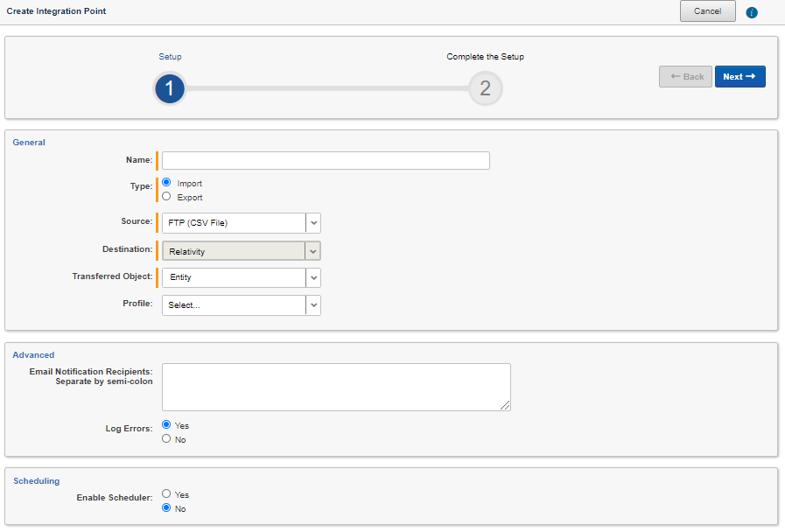The width and height of the screenshot is (785, 532).
Task: Open the Destination Relativity dropdown
Action: [242, 251]
